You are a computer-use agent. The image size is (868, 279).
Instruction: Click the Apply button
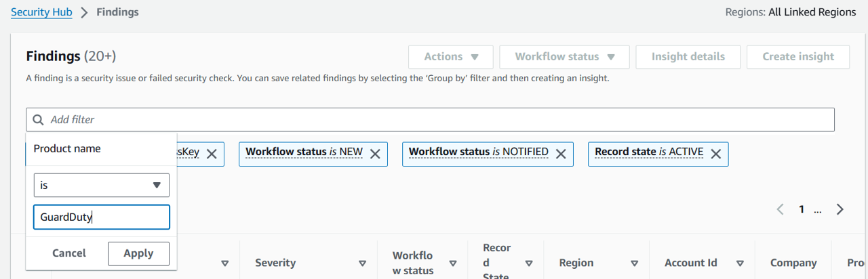click(138, 253)
